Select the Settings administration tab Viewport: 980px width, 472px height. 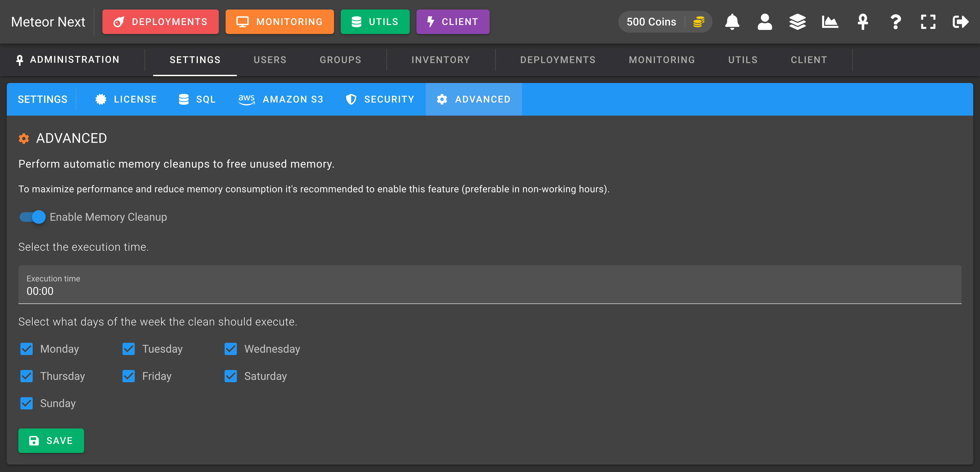pos(195,60)
